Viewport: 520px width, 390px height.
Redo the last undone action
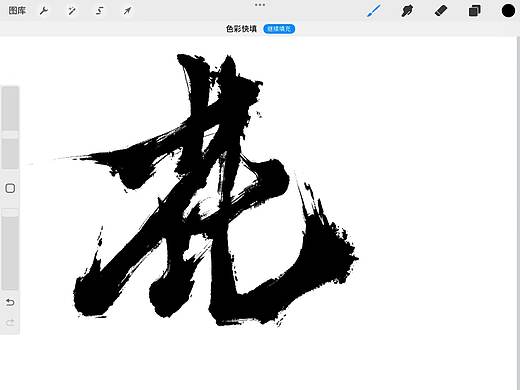[10, 322]
